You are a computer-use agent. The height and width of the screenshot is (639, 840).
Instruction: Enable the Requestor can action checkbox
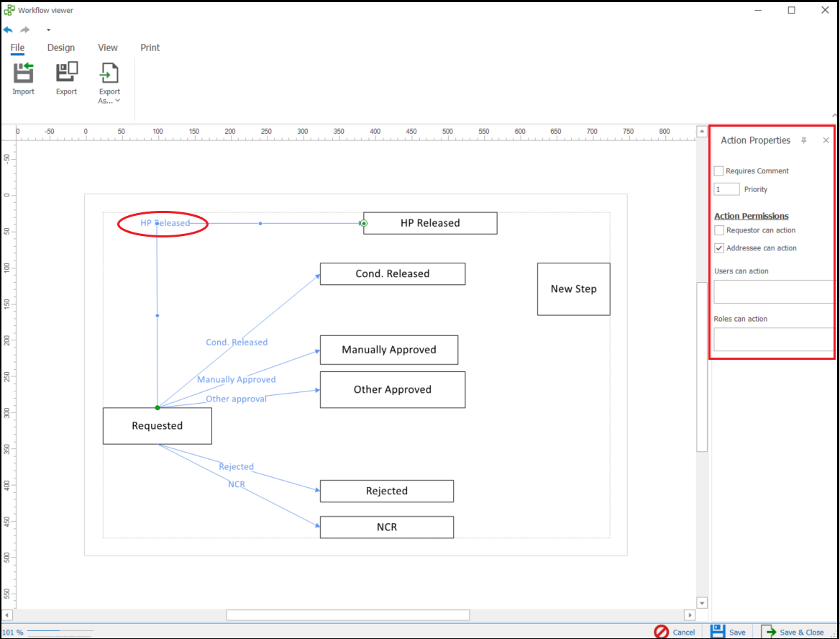click(x=719, y=230)
